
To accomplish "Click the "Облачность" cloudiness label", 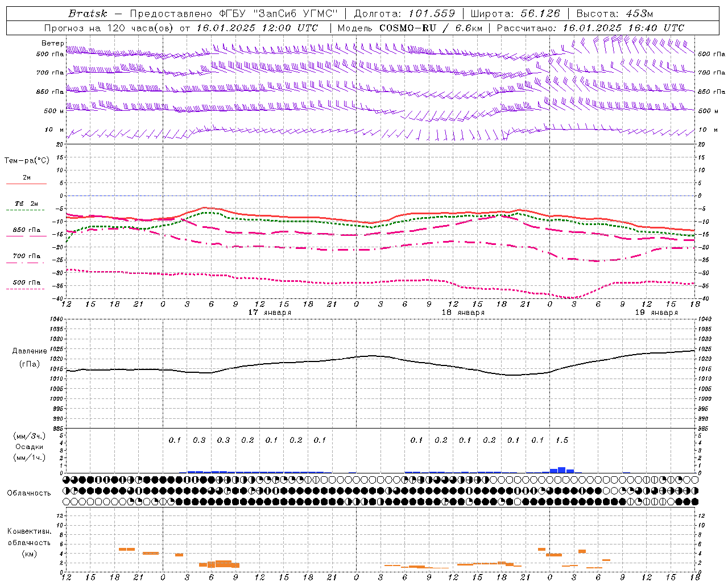I will point(29,493).
